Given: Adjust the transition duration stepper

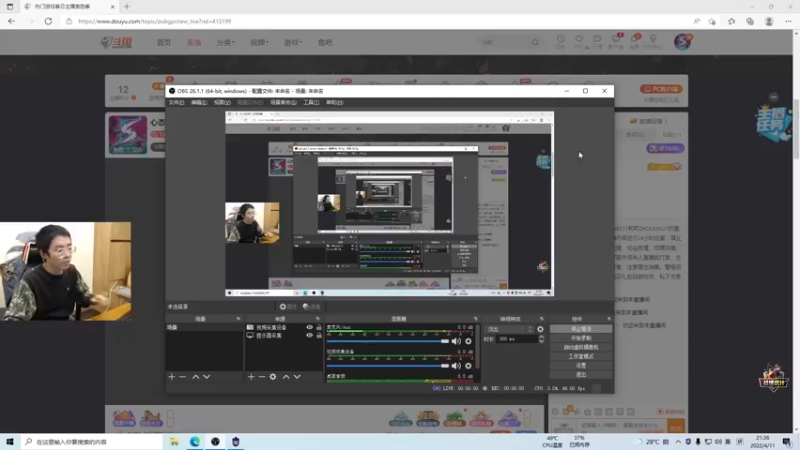Looking at the screenshot, I should click(541, 339).
